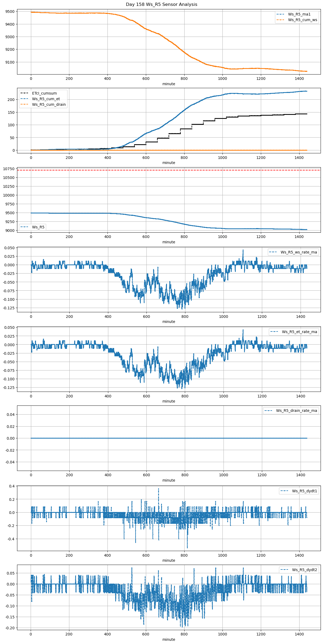Screen dimensions: 323x644
Task: Click the Ws_R5_cum_et legend entry
Action: click(x=46, y=99)
